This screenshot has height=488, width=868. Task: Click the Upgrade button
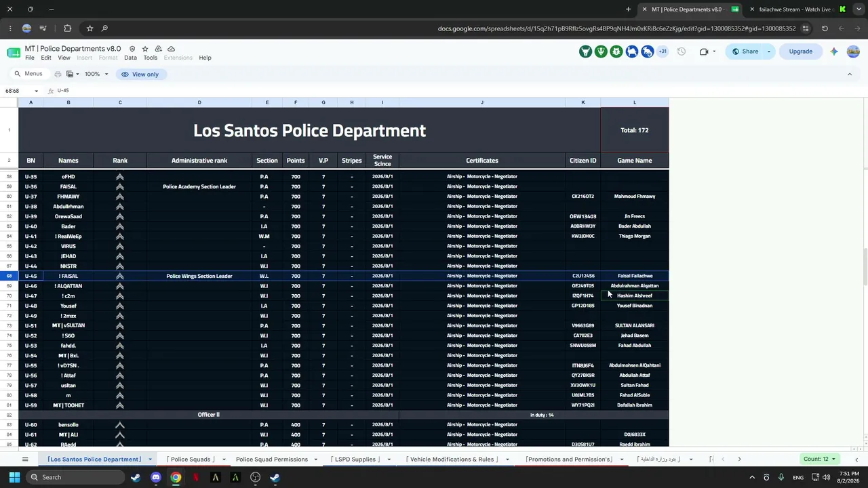pyautogui.click(x=800, y=52)
